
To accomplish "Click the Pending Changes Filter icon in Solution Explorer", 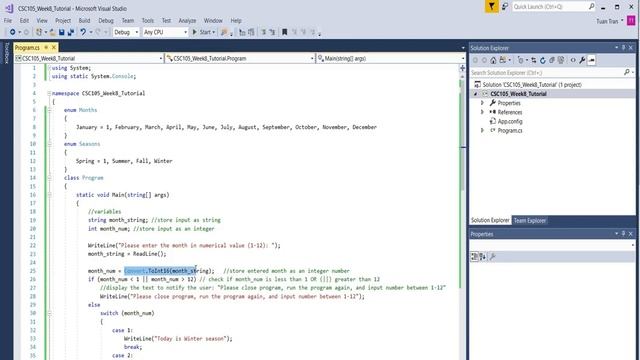I will (x=521, y=60).
